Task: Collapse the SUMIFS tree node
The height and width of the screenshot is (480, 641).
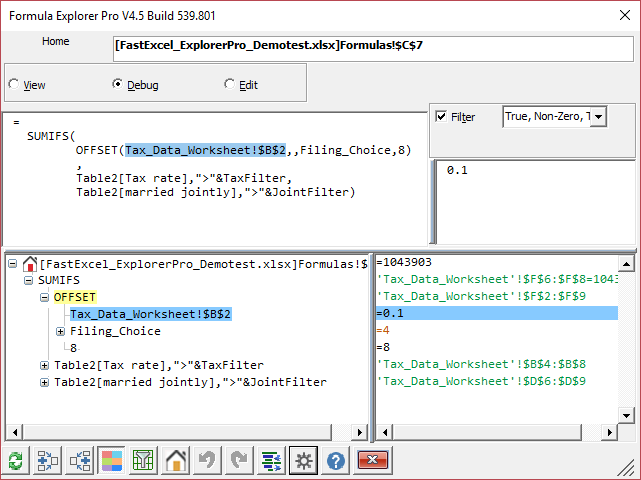Action: tap(28, 280)
